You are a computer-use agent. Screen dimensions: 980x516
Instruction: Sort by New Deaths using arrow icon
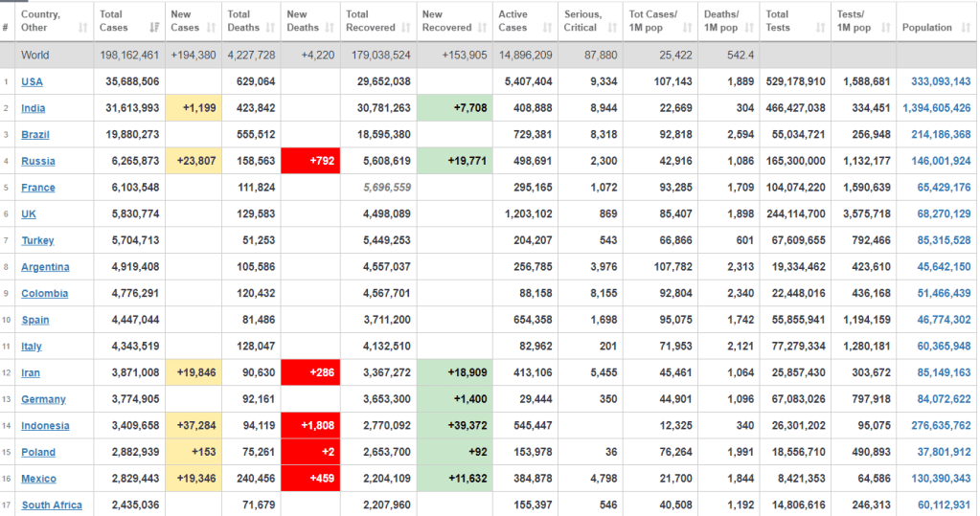[330, 28]
